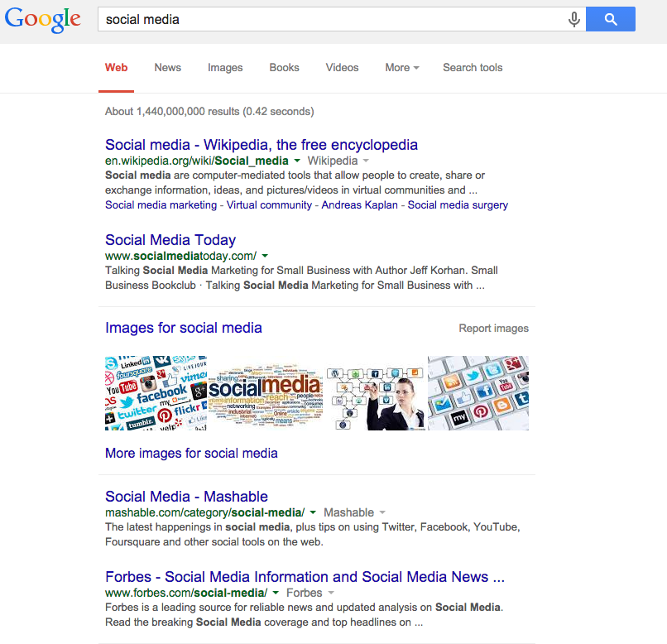Click the microphone voice search icon
Viewport: 667px width, 644px height.
[573, 19]
